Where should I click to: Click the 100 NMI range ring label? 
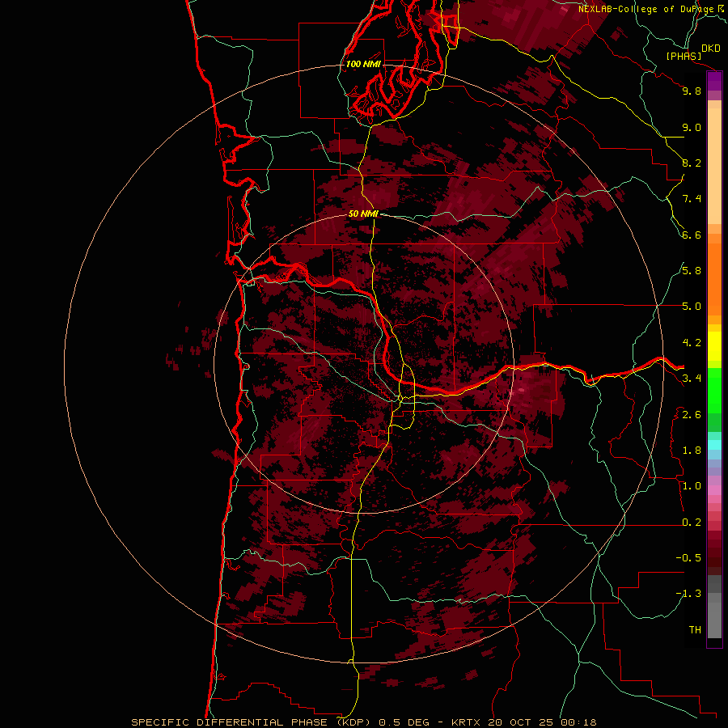pos(363,64)
